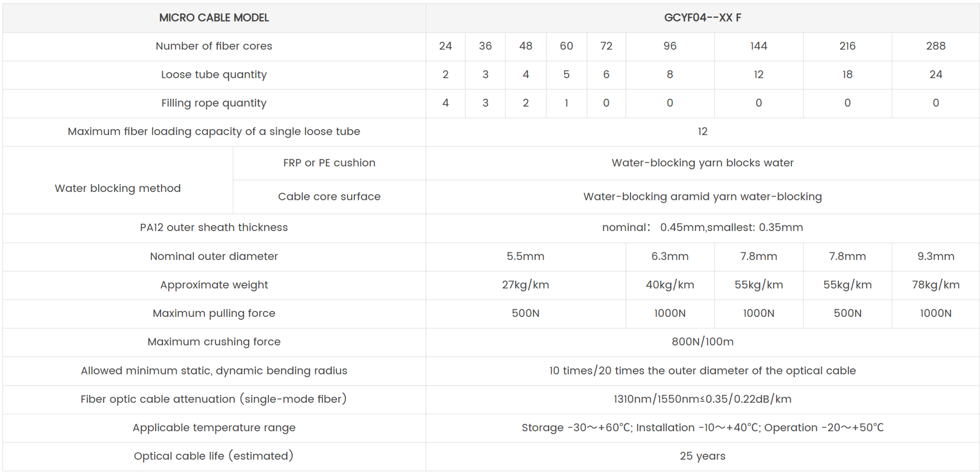The image size is (980, 475).
Task: Select the FRP or PE cushion cell
Action: coord(329,163)
